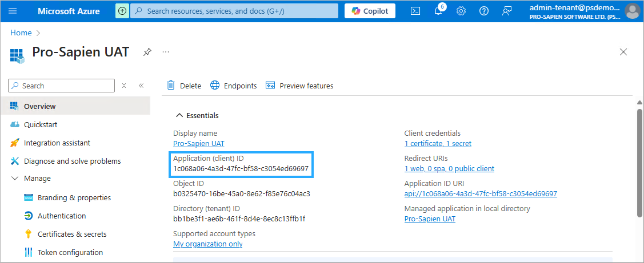Open the Azure portal hamburger menu
This screenshot has height=263, width=644.
[13, 11]
